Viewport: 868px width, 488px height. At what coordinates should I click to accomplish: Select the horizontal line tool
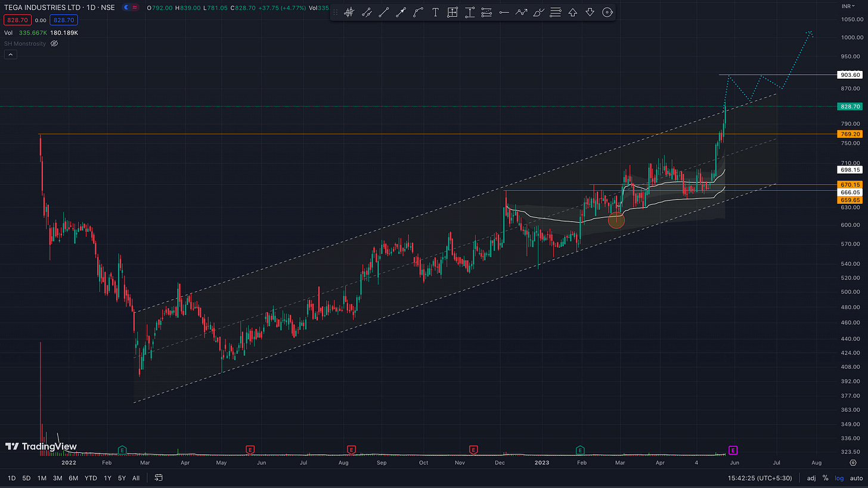click(504, 12)
